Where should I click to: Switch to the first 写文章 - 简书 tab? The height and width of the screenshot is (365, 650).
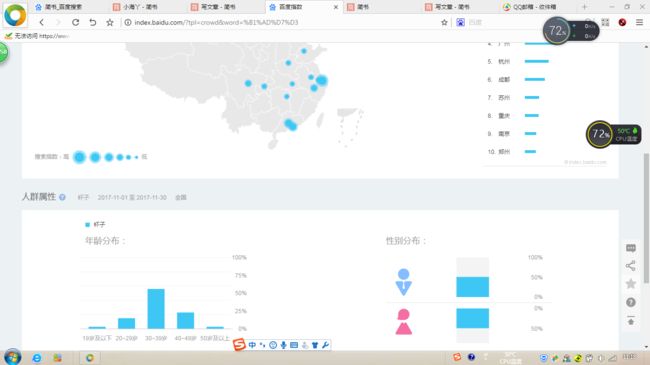pyautogui.click(x=225, y=7)
